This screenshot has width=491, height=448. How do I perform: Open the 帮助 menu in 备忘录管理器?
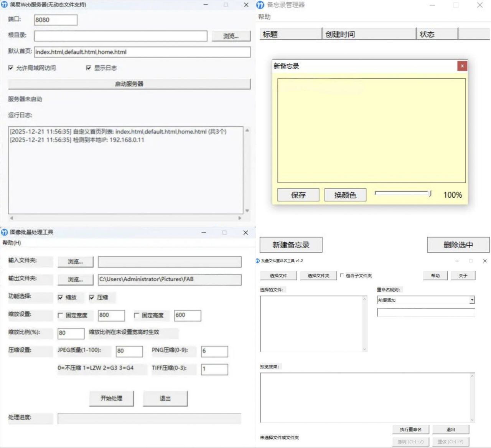[x=264, y=17]
